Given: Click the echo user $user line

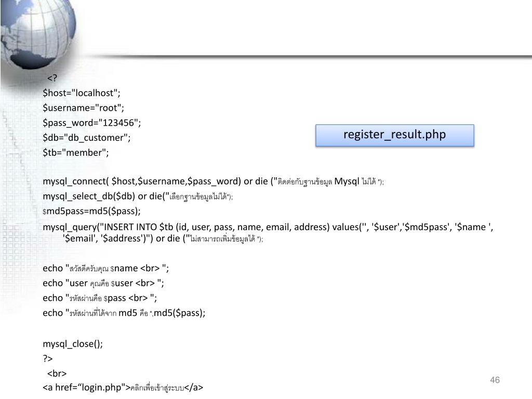Looking at the screenshot, I should pos(103,283).
